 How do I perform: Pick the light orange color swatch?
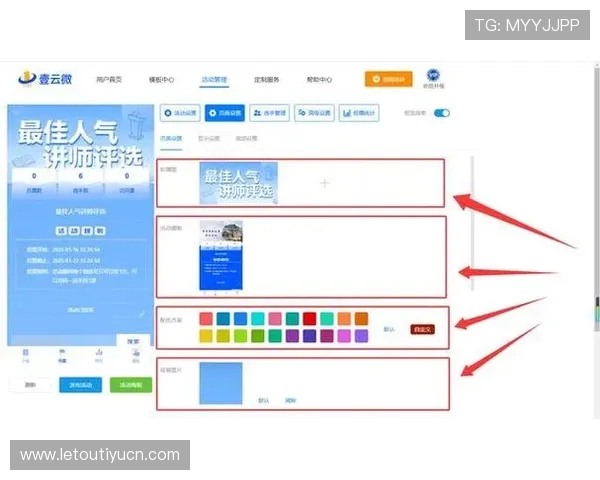tap(344, 318)
